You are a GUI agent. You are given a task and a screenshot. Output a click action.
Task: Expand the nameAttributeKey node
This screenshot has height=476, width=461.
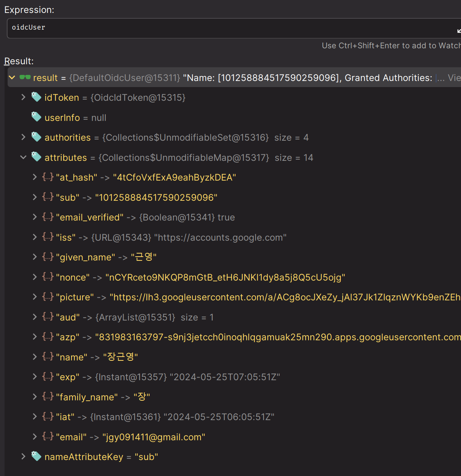(24, 456)
